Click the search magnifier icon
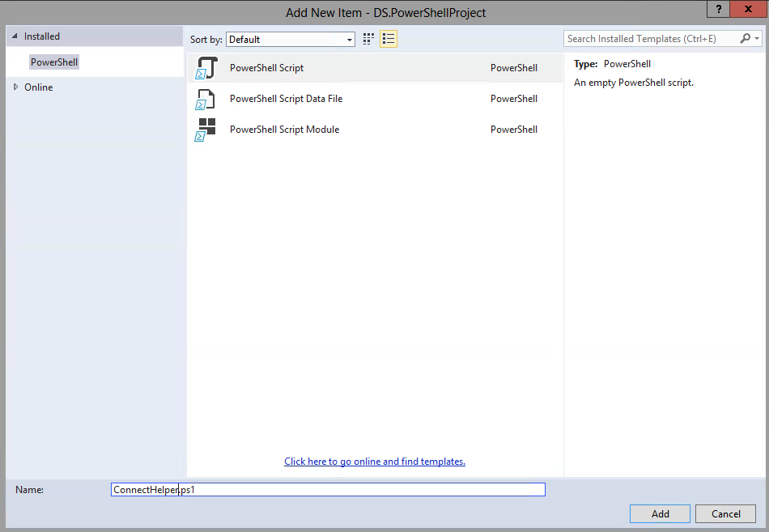This screenshot has width=769, height=532. point(746,38)
